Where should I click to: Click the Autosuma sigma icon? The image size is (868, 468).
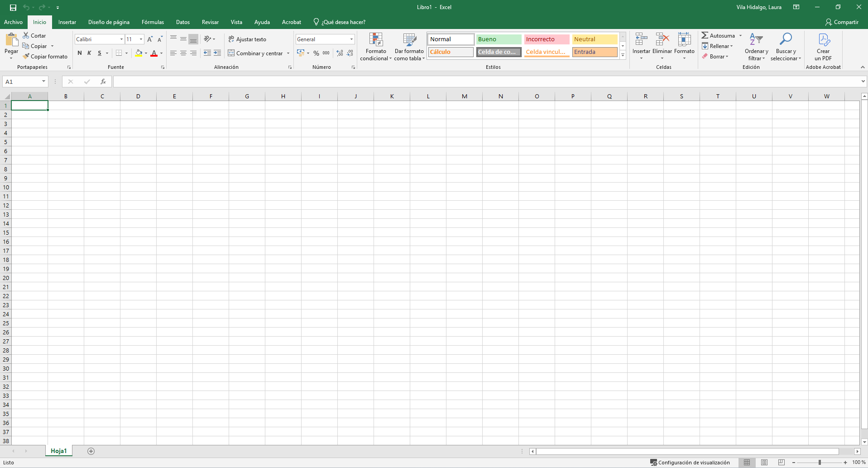coord(705,35)
